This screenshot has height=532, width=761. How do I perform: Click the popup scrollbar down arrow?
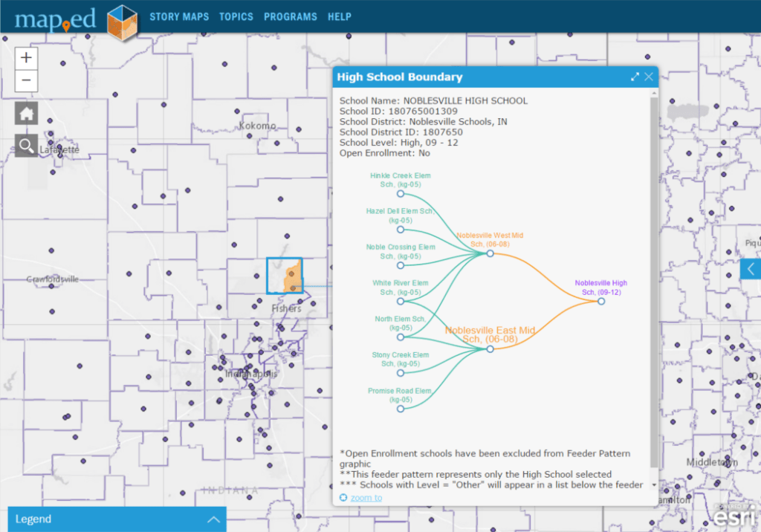(654, 484)
